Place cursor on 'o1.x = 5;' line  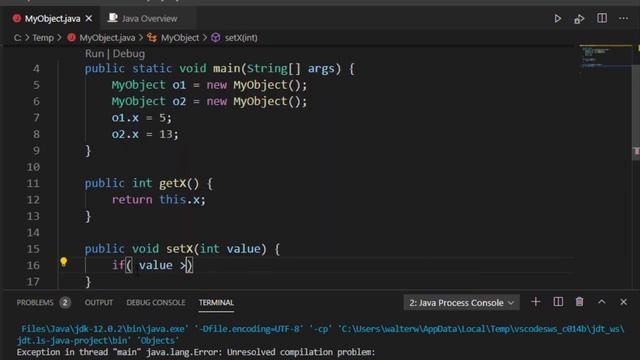click(x=142, y=118)
